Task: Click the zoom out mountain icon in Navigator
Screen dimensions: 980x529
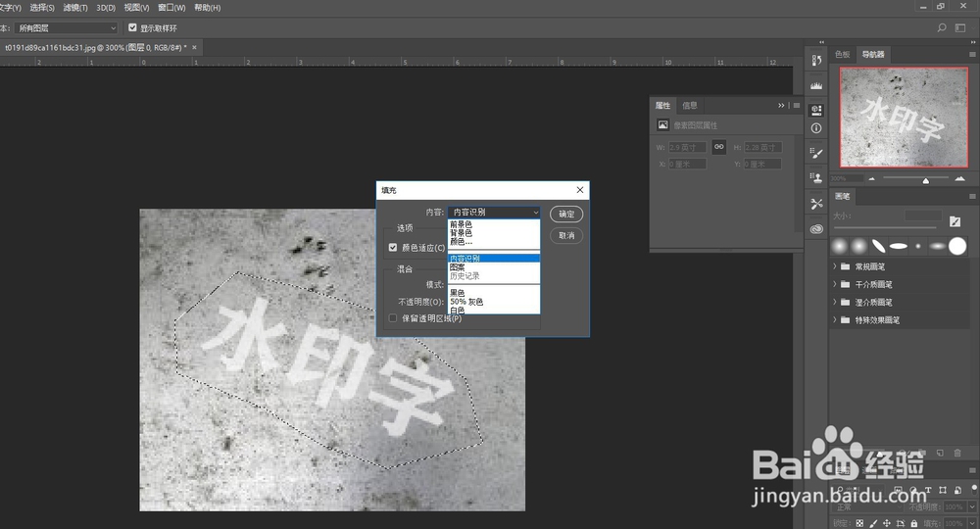Action: click(872, 179)
